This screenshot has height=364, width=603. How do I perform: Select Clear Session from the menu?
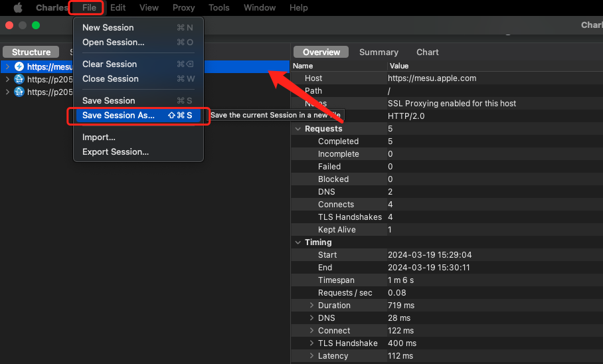(109, 64)
